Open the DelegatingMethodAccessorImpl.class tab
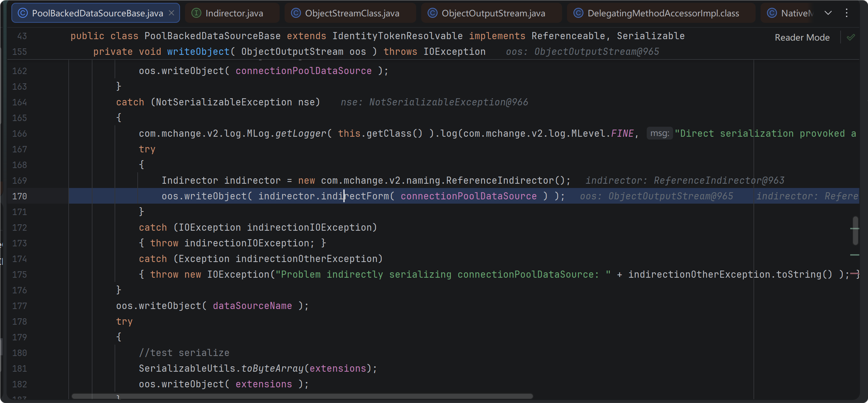This screenshot has height=403, width=868. (661, 13)
